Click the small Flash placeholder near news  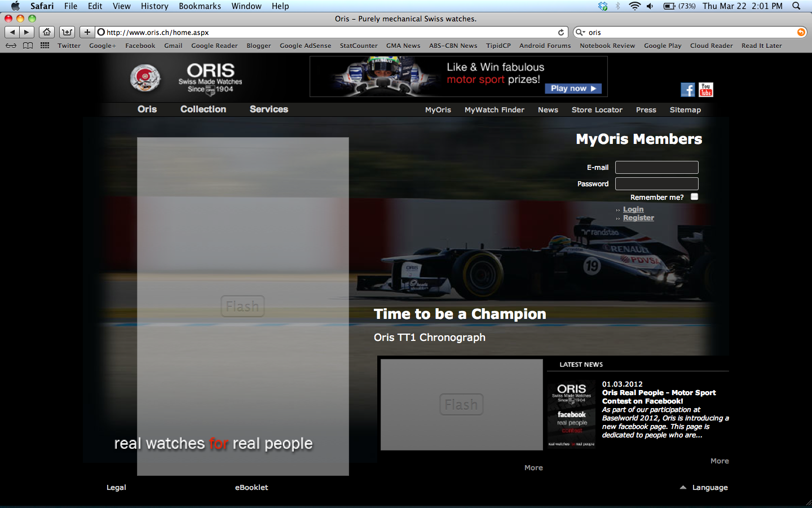[461, 405]
